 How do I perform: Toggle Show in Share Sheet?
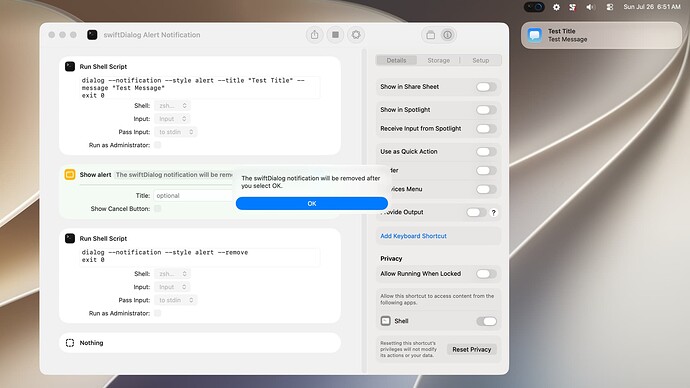[x=486, y=87]
